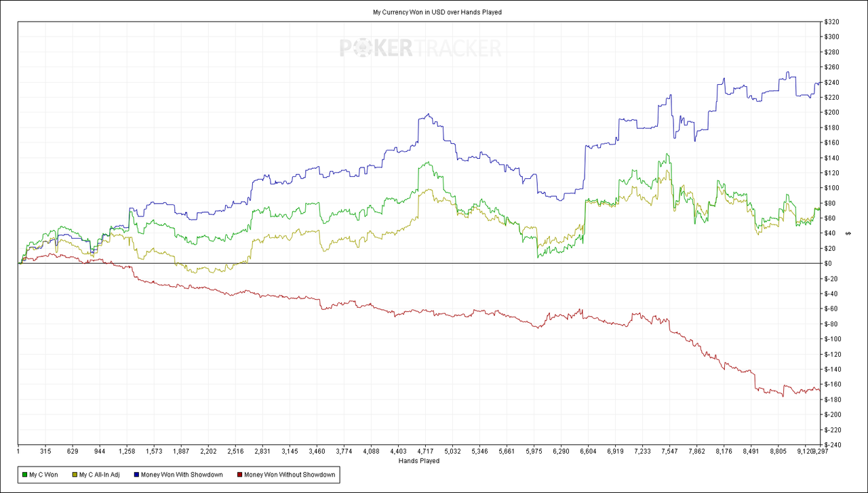Image resolution: width=868 pixels, height=493 pixels.
Task: Select Money Won With Showdown legend label
Action: 182,475
